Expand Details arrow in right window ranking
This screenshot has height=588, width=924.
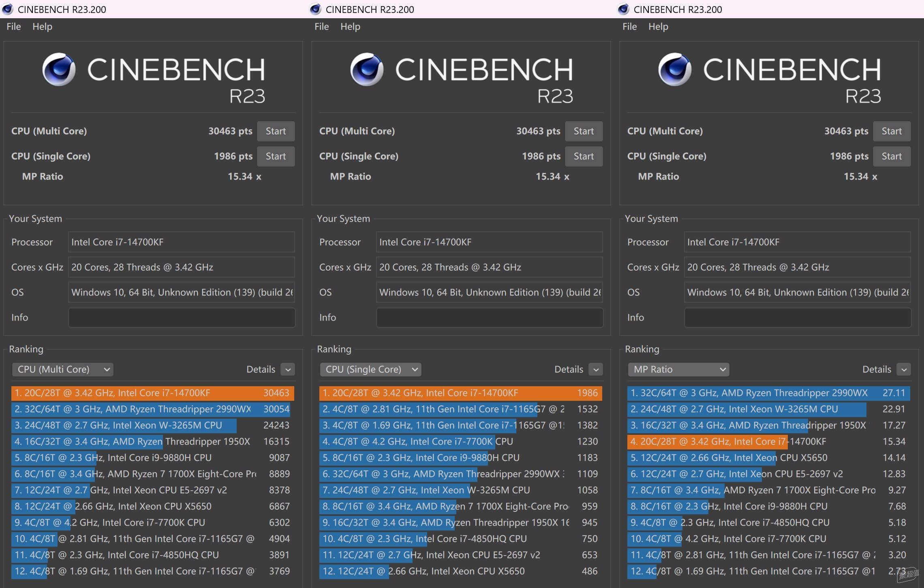904,370
